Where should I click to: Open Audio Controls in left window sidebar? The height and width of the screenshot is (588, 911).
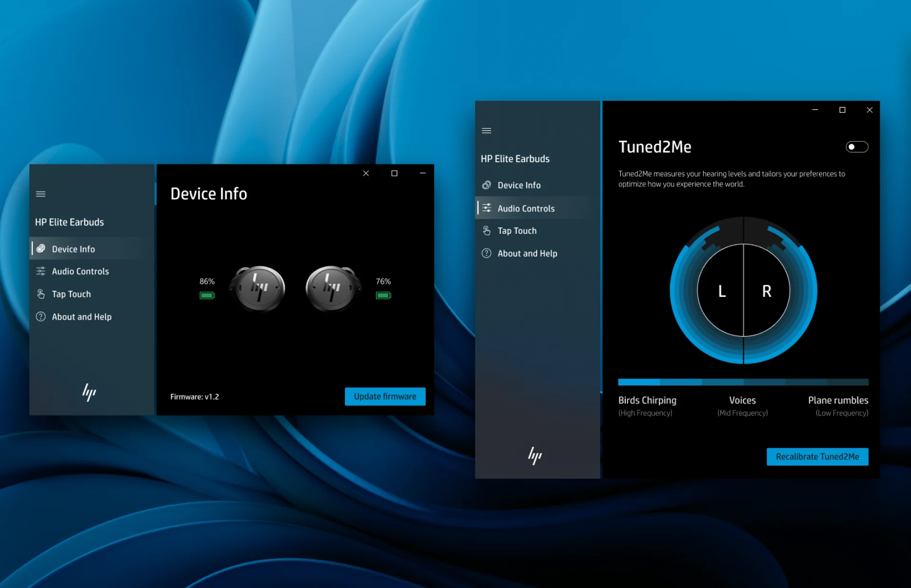93,271
